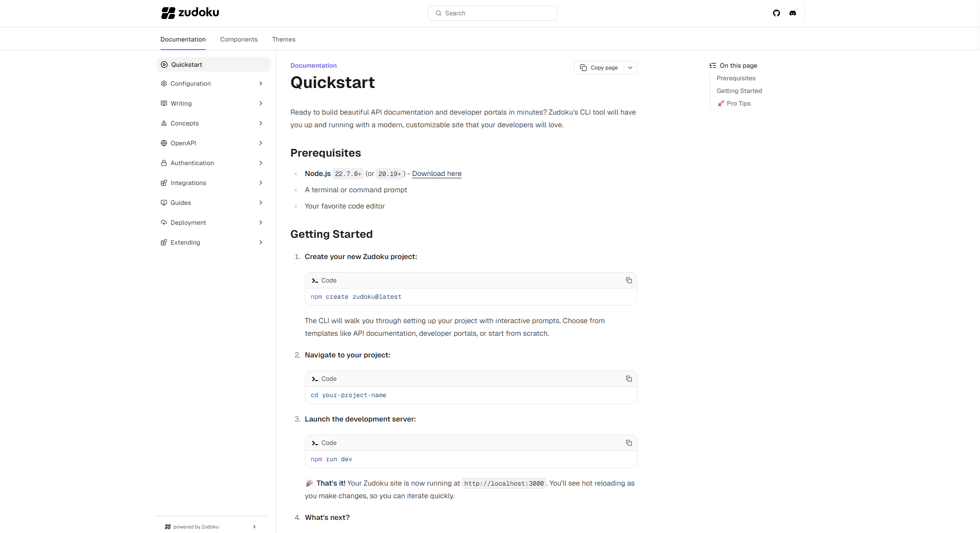
Task: Expand the OpenAPI section chevron
Action: (x=261, y=143)
